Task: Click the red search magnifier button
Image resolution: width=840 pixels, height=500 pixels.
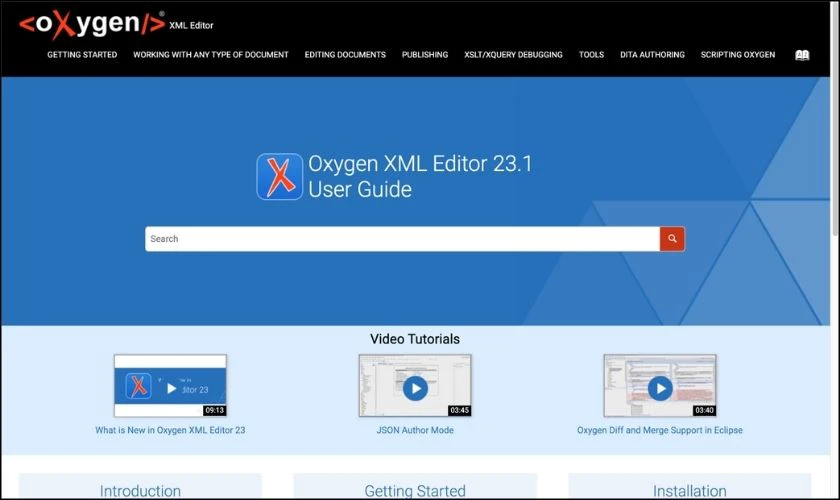Action: [672, 239]
